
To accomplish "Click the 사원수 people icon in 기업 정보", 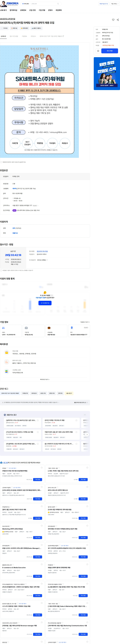I will point(3,328).
